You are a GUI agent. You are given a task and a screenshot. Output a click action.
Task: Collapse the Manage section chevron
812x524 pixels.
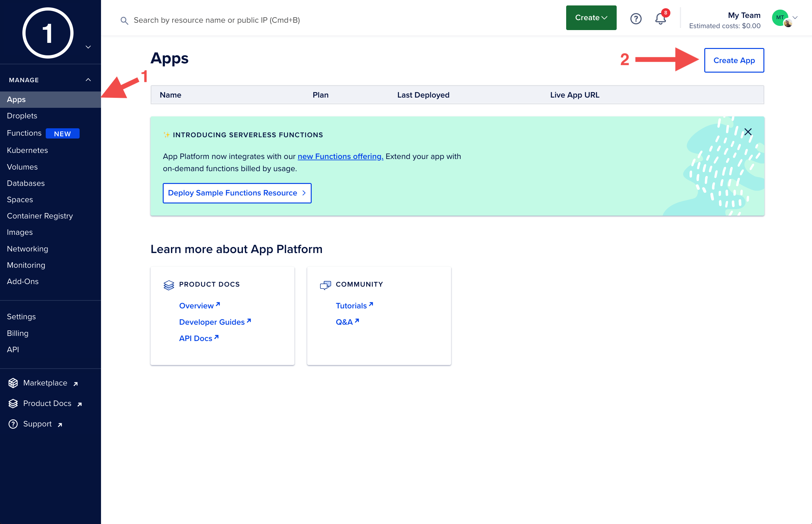pos(88,80)
